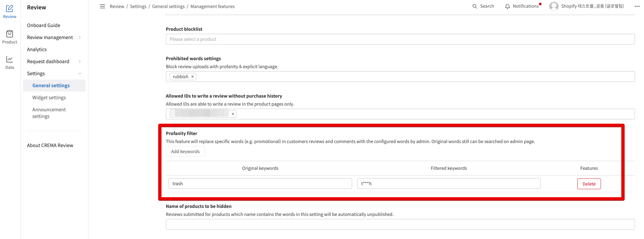This screenshot has height=239, width=644.
Task: Delete the trash keyword row
Action: 589,184
